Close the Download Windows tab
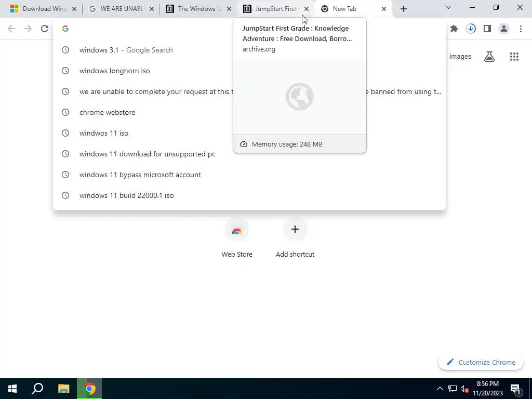Screen dimensions: 532x399 click(74, 9)
